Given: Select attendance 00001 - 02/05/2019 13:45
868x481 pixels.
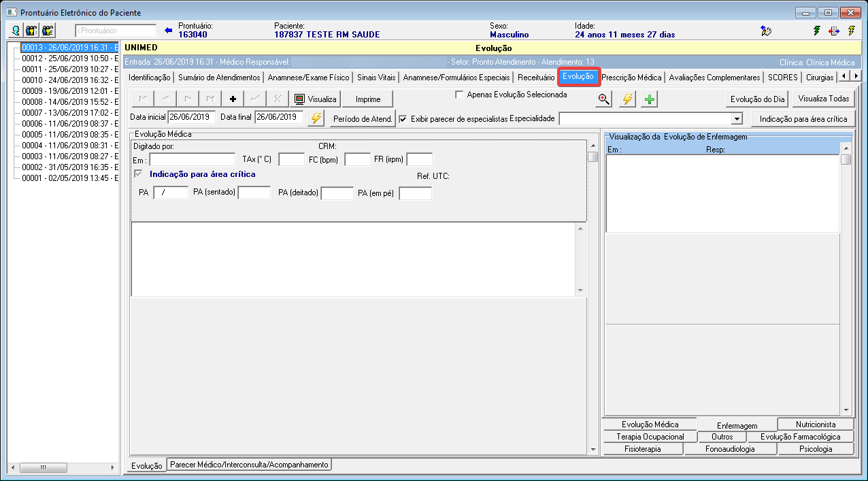Looking at the screenshot, I should click(69, 178).
